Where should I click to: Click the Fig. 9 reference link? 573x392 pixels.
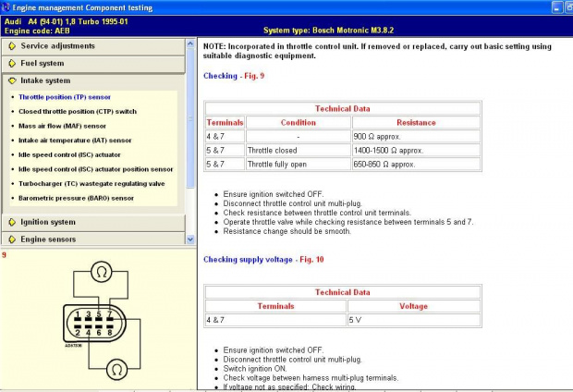(254, 76)
